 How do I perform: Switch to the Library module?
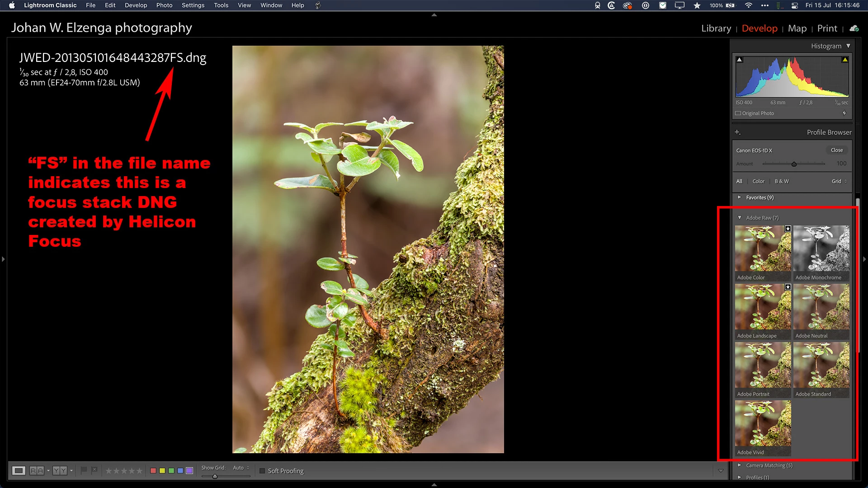pyautogui.click(x=716, y=28)
